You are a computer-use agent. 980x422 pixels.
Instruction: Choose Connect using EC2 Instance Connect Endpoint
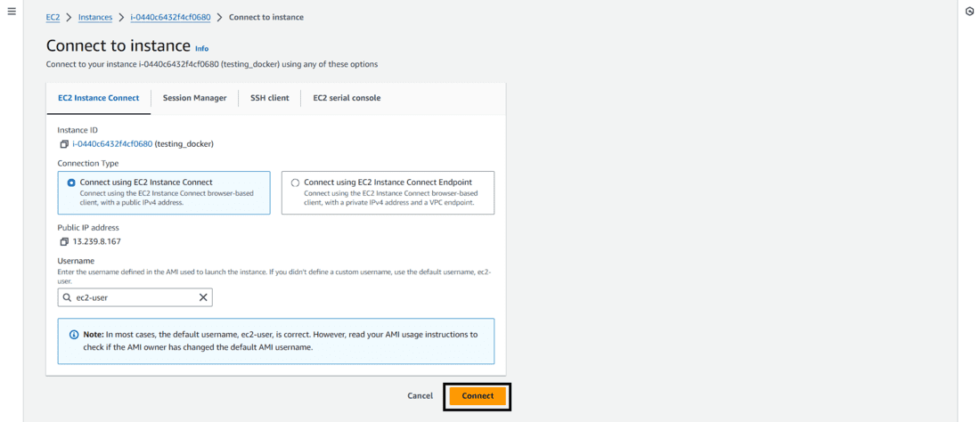[x=295, y=183]
